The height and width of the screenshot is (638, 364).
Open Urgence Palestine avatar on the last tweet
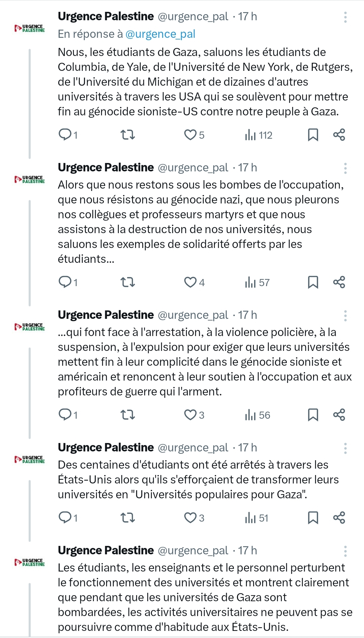(30, 562)
